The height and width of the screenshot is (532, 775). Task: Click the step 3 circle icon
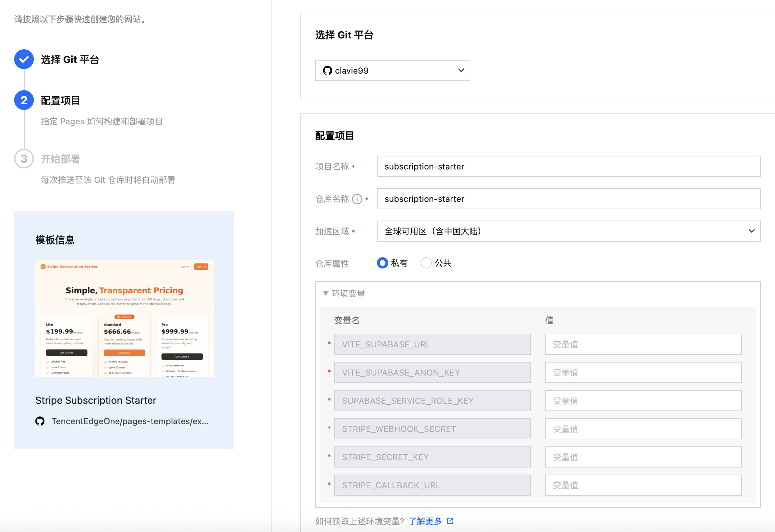click(x=24, y=159)
